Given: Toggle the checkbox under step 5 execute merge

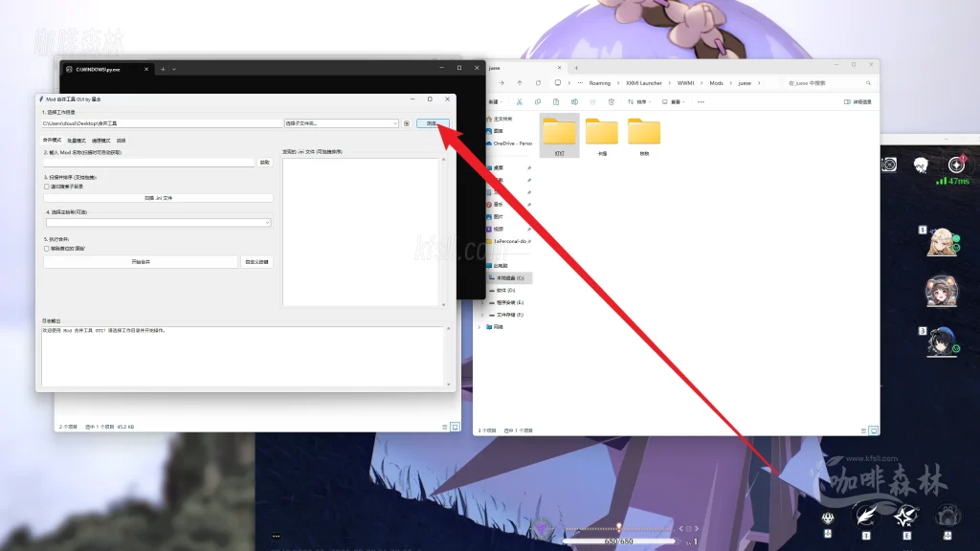Looking at the screenshot, I should (47, 249).
